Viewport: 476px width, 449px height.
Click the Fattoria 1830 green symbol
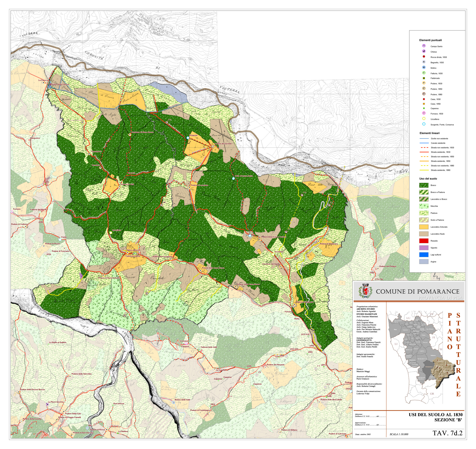coord(424,73)
